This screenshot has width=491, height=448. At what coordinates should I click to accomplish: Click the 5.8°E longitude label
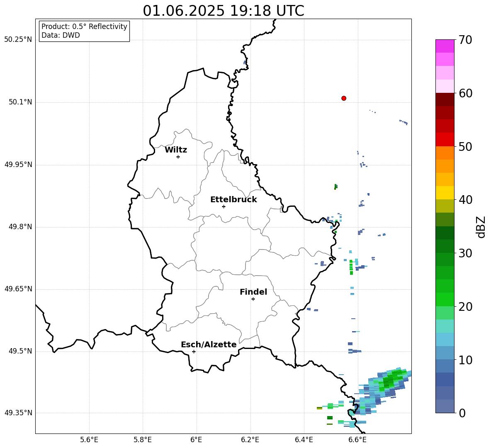(143, 440)
